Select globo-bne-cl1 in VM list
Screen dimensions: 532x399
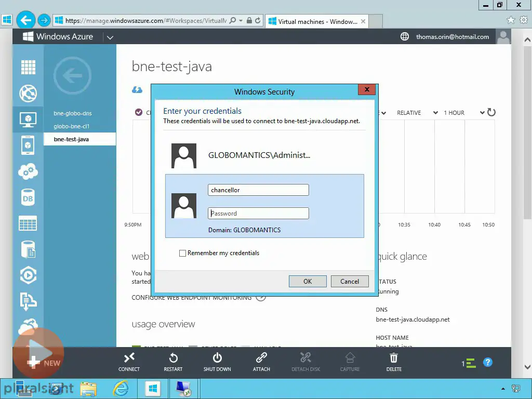[x=72, y=126]
